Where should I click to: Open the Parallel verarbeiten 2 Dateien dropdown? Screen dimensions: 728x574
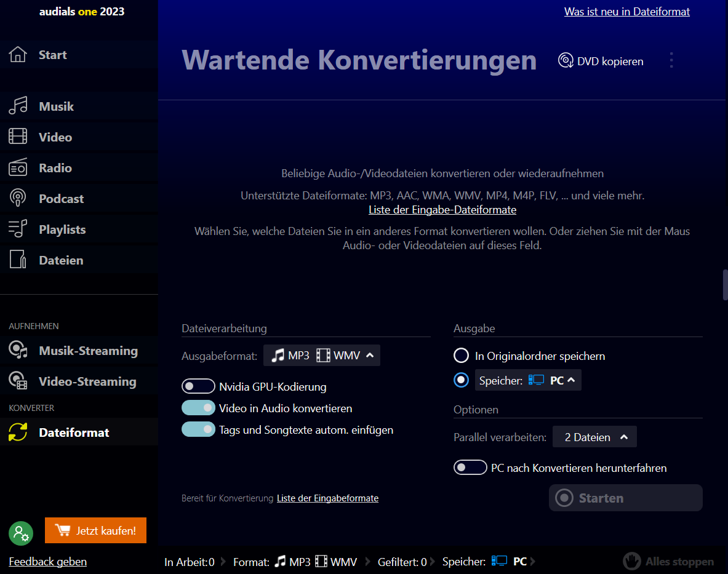point(594,437)
